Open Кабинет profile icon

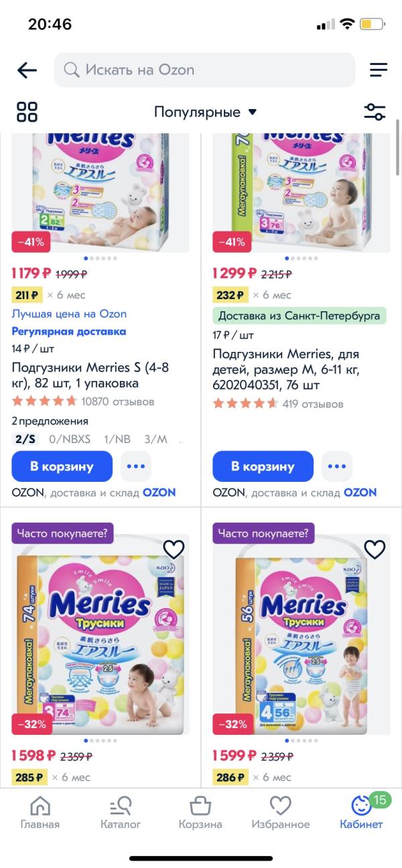(361, 812)
